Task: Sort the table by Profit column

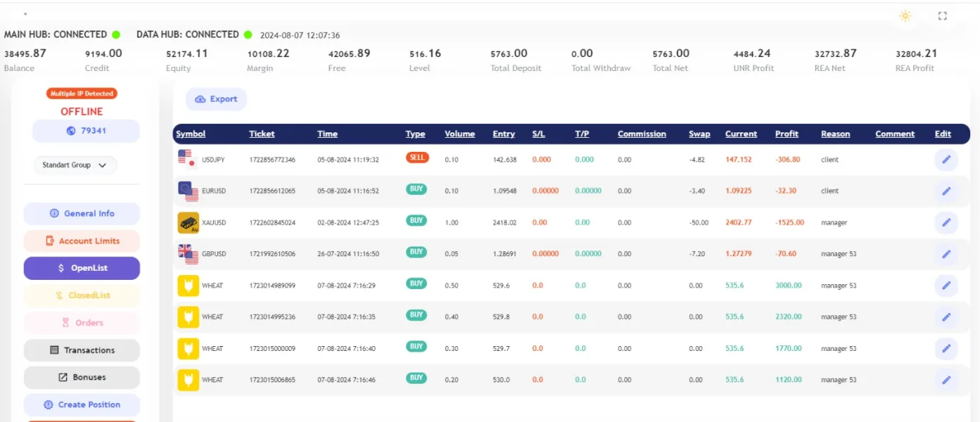Action: pyautogui.click(x=787, y=134)
